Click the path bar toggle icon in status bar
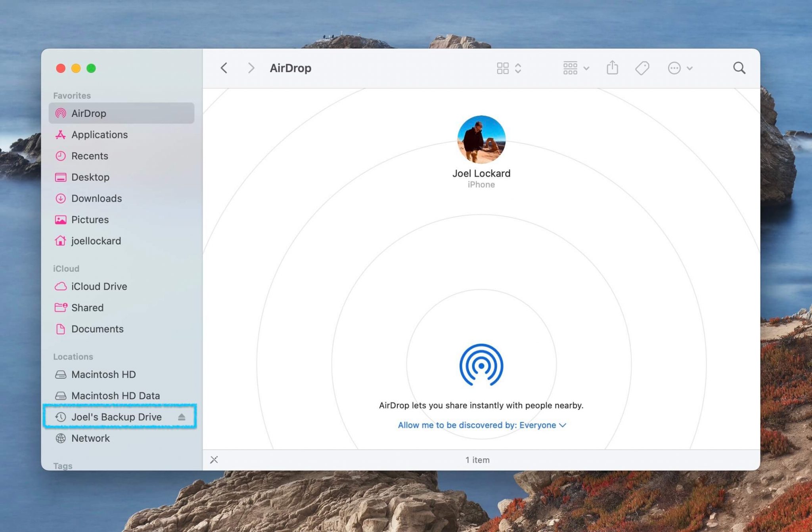 click(214, 460)
